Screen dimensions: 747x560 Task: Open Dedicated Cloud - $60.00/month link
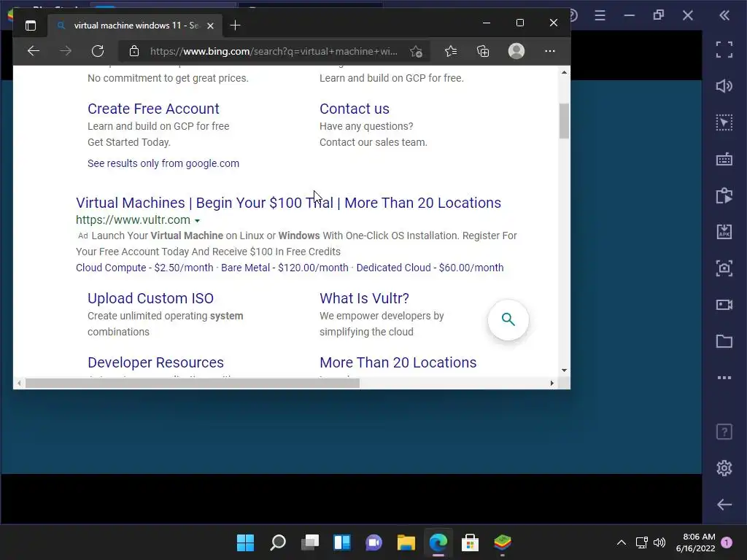point(430,268)
